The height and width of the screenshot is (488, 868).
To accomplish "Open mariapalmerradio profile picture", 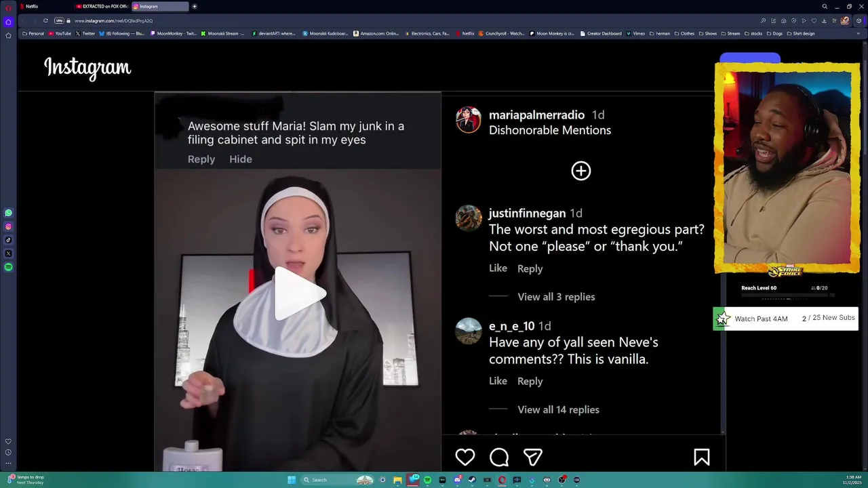I will [468, 120].
